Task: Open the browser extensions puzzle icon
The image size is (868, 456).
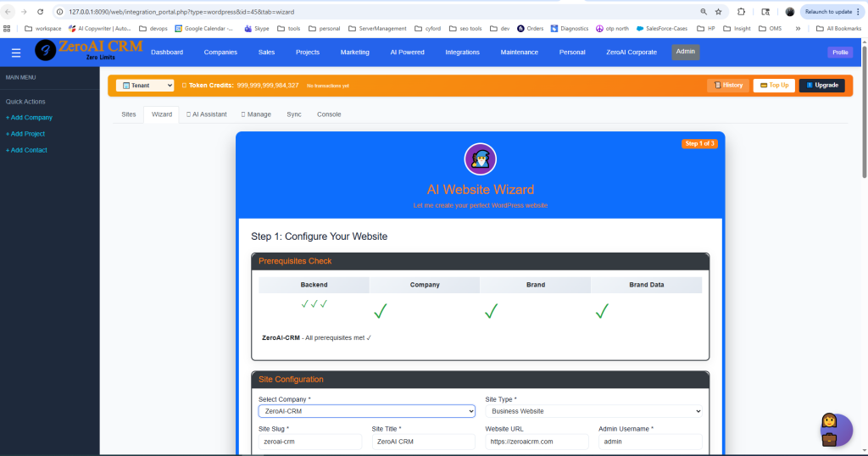Action: (x=742, y=12)
